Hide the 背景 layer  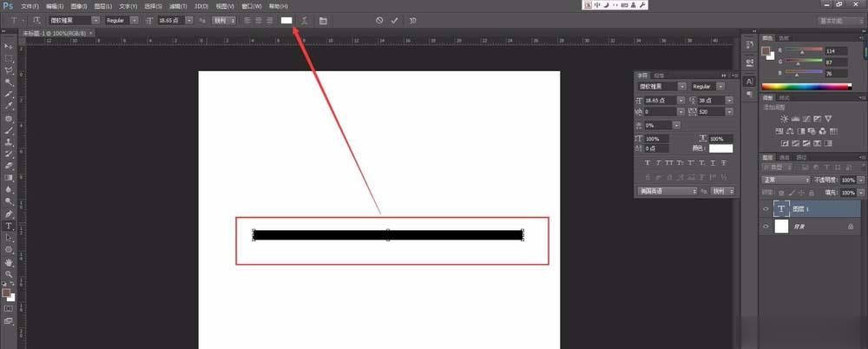[x=766, y=227]
